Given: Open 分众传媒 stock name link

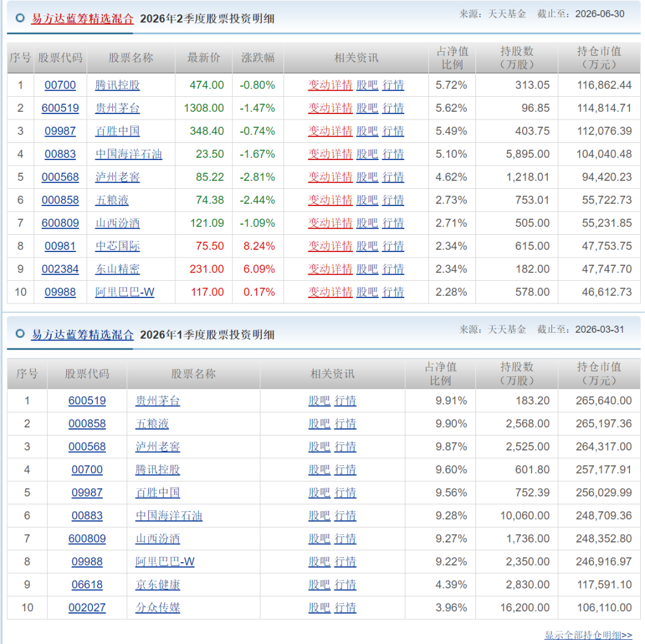Looking at the screenshot, I should pyautogui.click(x=158, y=608).
